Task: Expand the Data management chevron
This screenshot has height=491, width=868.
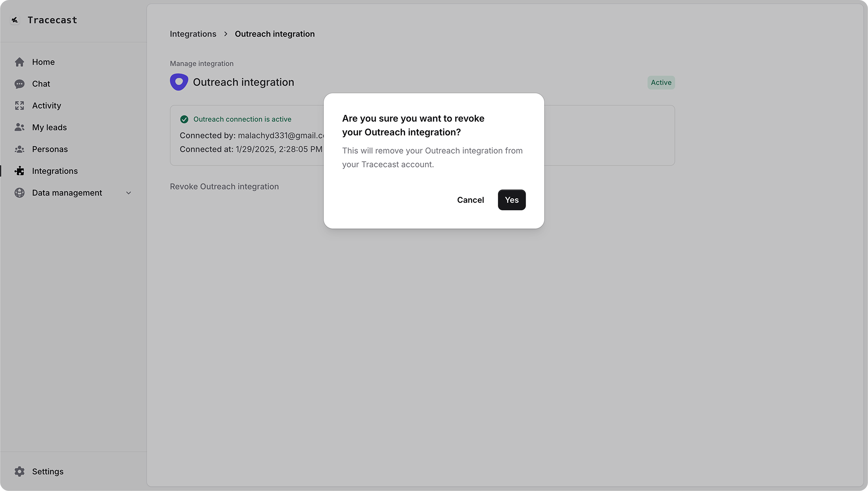Action: click(x=129, y=193)
